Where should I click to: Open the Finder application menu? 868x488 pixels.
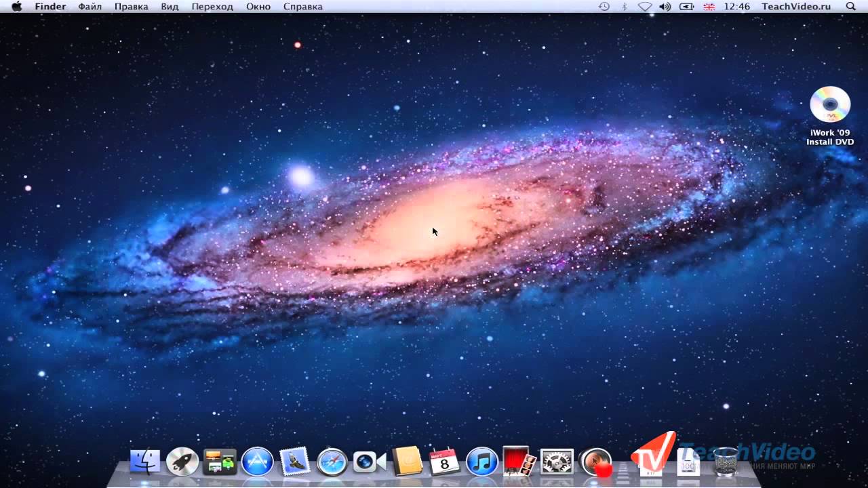[51, 6]
